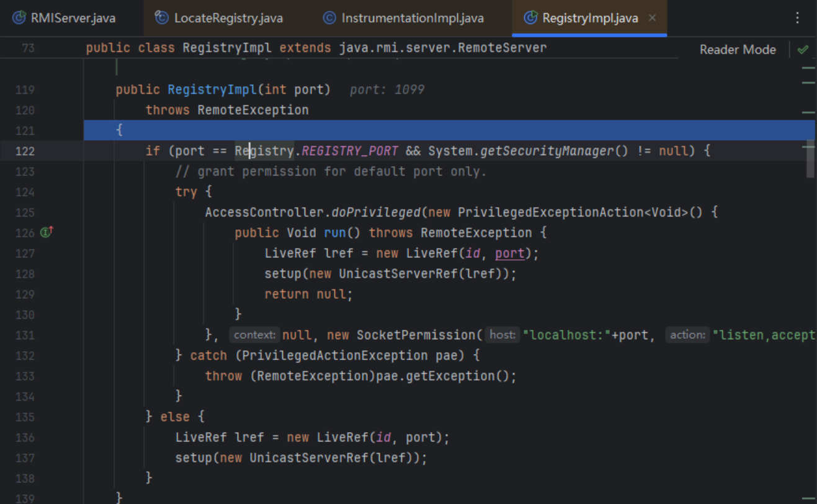
Task: Click the REGISTRY_PORT constant on line 122
Action: (x=350, y=151)
